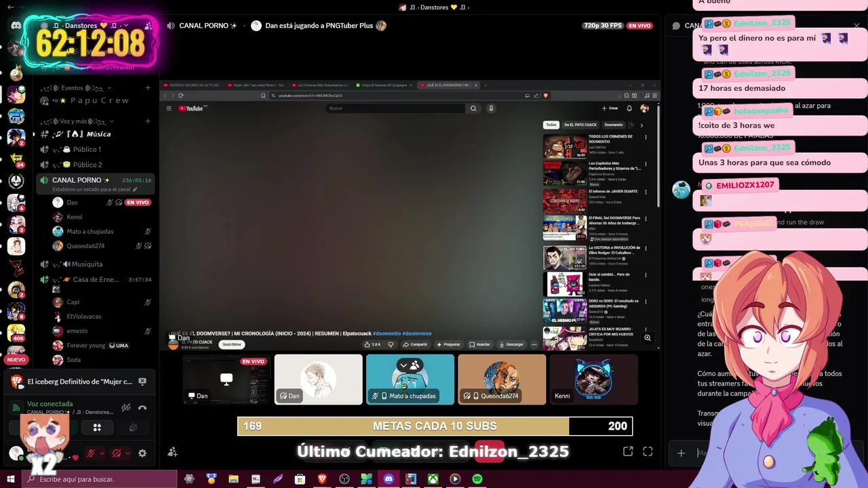Open the YouTube hamburger menu in stream
The width and height of the screenshot is (868, 488).
169,108
